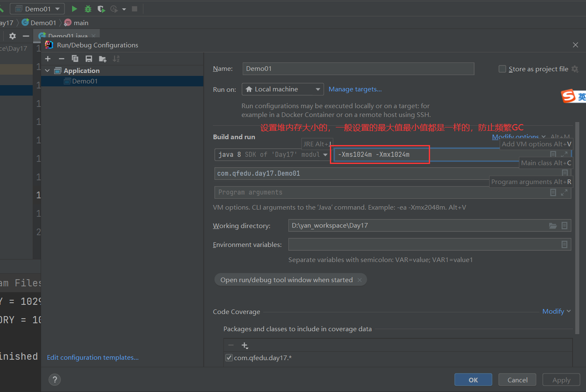
Task: Click Demo01 breadcrumb in navigation bar
Action: [39, 23]
